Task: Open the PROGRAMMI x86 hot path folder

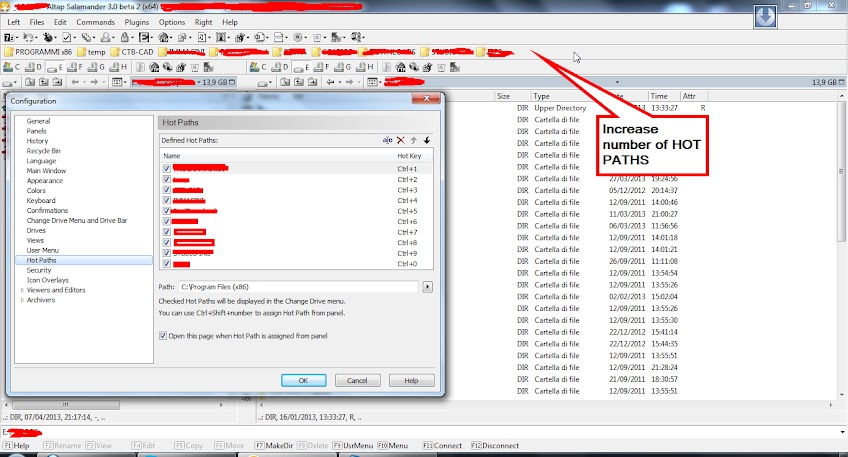Action: point(38,52)
